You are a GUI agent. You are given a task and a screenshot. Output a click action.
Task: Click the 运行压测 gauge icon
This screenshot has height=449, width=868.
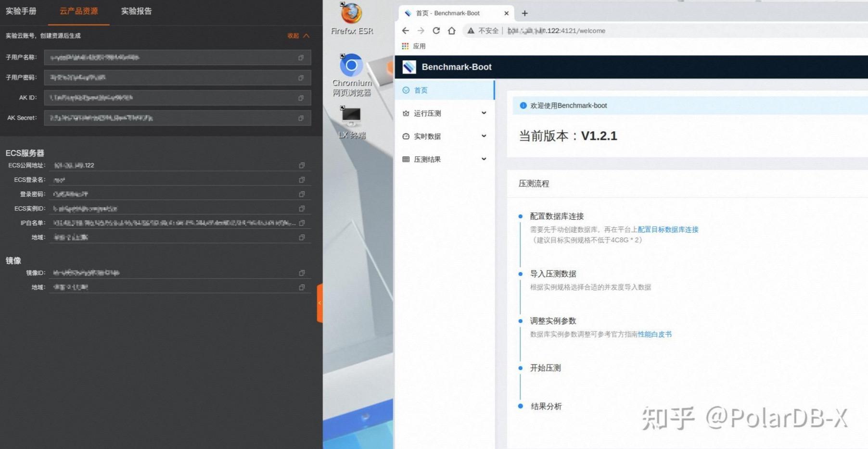[406, 113]
